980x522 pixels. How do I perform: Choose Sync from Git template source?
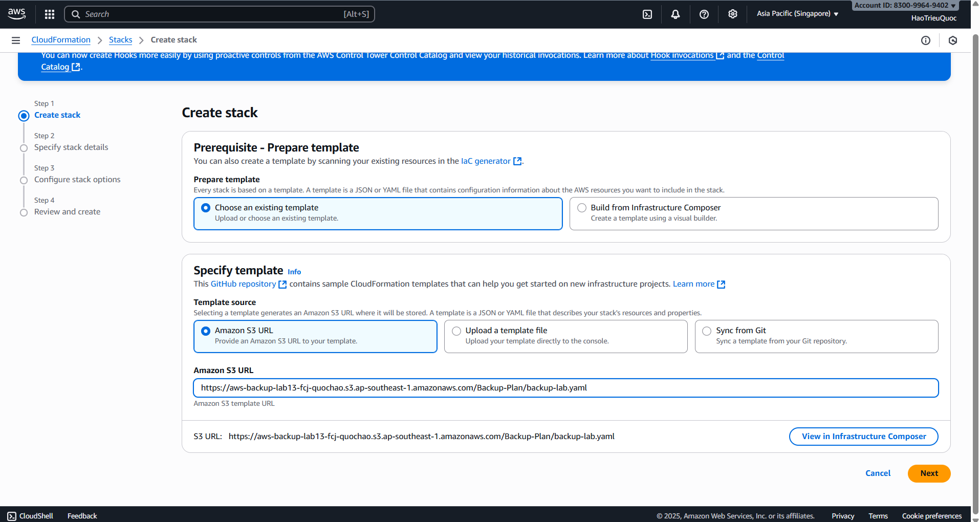pyautogui.click(x=707, y=331)
